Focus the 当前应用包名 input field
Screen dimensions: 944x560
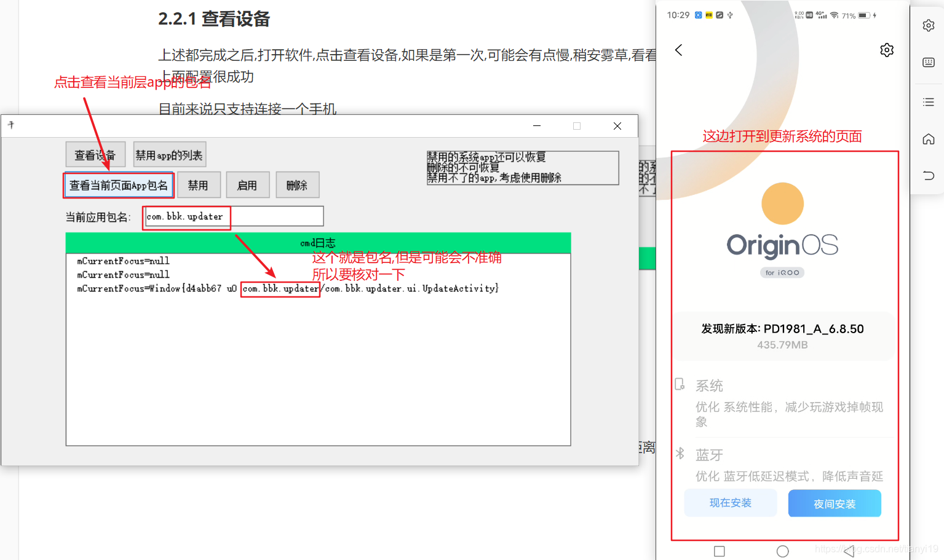(x=234, y=216)
